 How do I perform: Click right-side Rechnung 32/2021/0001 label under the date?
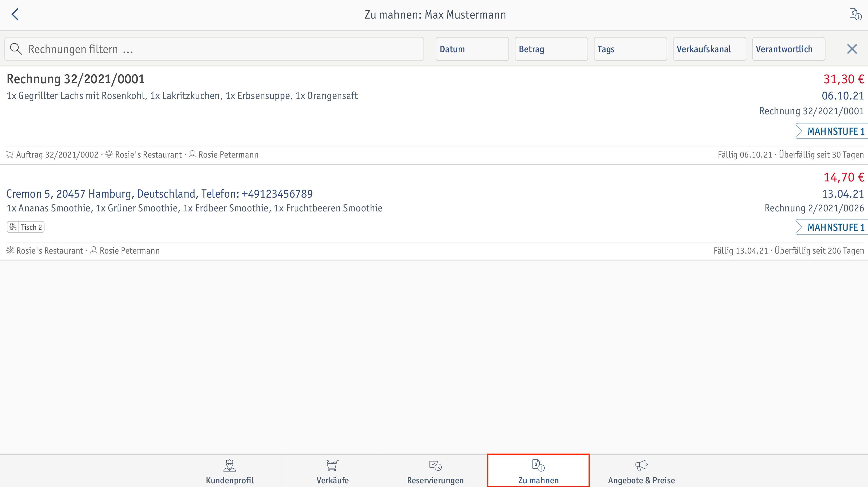811,111
